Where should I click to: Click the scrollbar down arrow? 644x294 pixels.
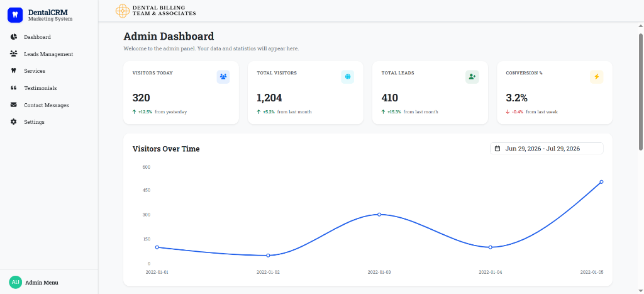pyautogui.click(x=640, y=291)
